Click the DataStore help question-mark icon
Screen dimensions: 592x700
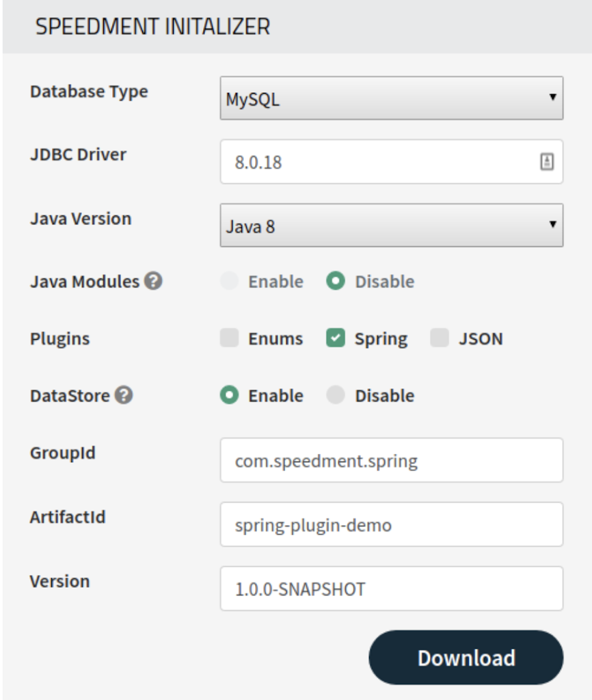pos(124,396)
